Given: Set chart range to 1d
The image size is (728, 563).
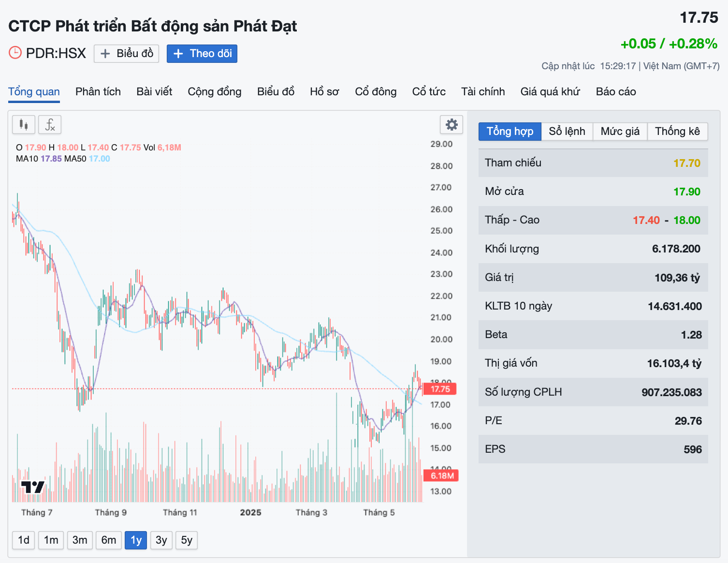Looking at the screenshot, I should tap(24, 540).
